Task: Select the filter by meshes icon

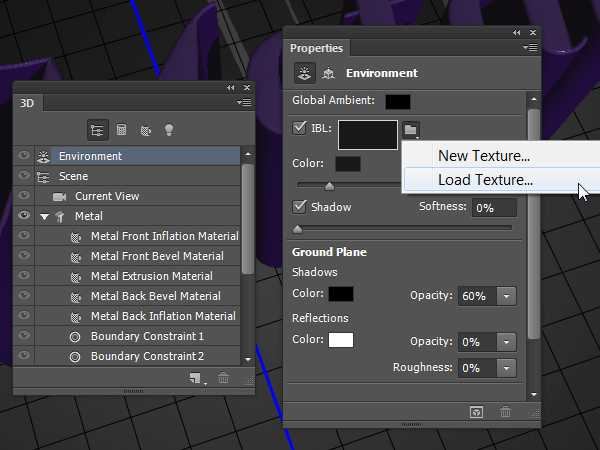Action: (x=122, y=130)
